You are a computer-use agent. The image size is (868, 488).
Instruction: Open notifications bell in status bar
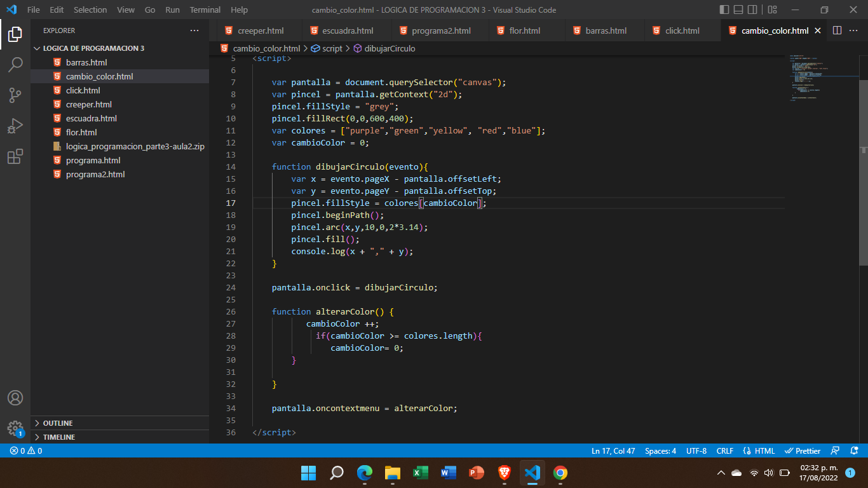pyautogui.click(x=854, y=451)
